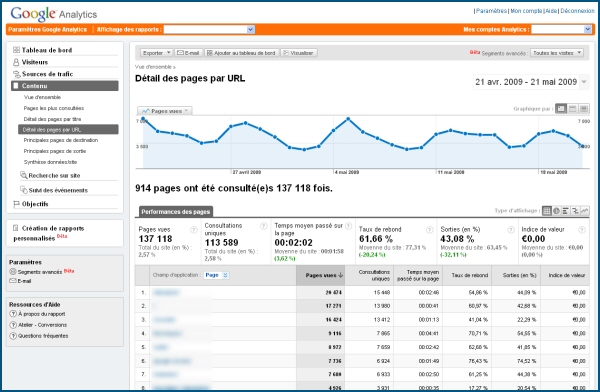
Task: Select table display type icon
Action: 547,211
